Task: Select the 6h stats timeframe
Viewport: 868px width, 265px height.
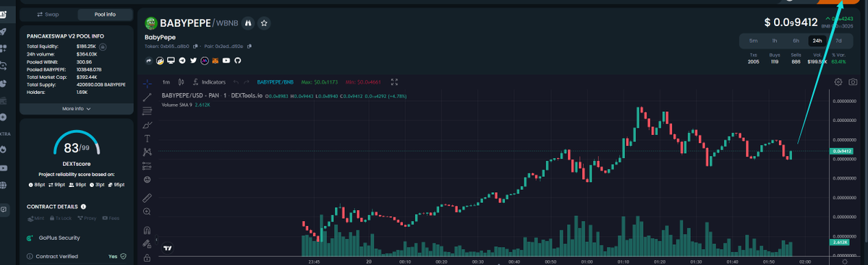Action: pyautogui.click(x=796, y=40)
